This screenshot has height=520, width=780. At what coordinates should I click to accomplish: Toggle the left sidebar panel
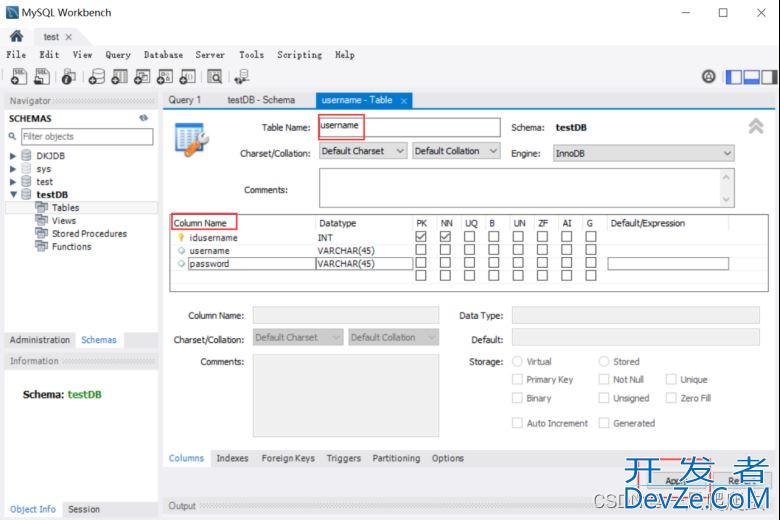point(734,77)
